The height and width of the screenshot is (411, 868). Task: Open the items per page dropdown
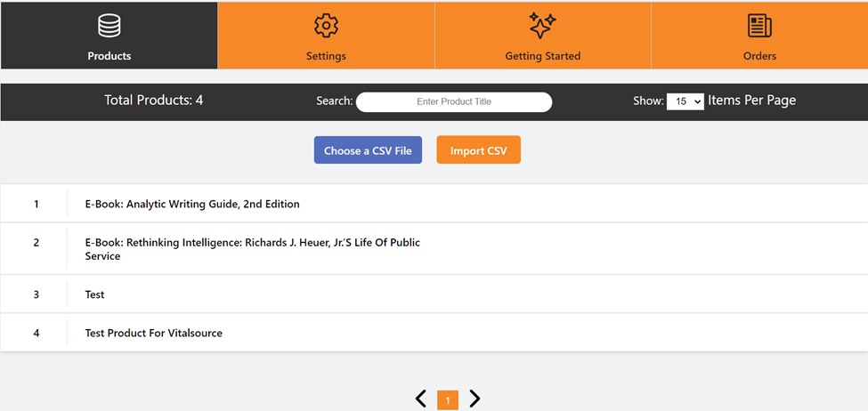[x=685, y=101]
